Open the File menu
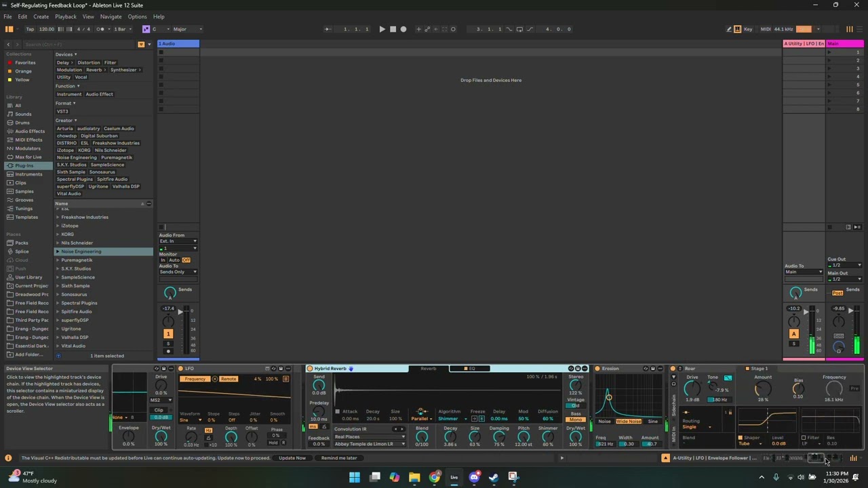The width and height of the screenshot is (868, 488). [7, 16]
